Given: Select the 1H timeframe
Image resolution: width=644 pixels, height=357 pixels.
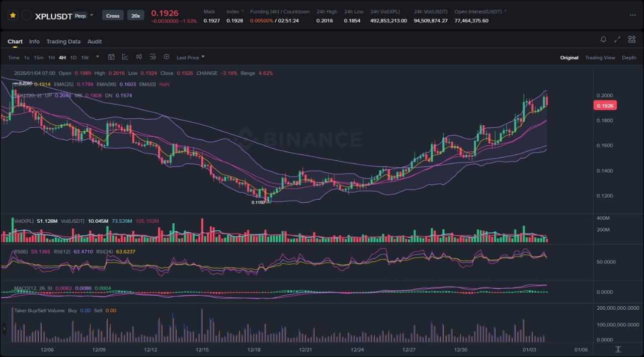Looking at the screenshot, I should click(x=51, y=57).
